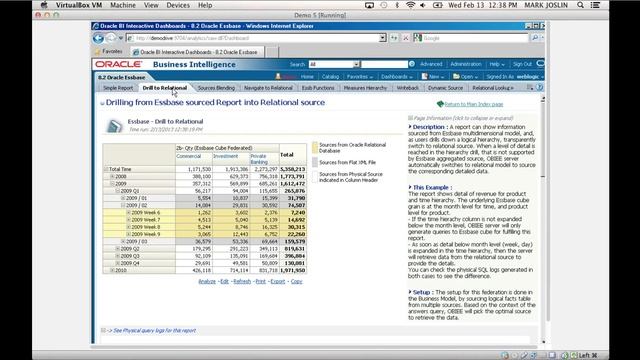This screenshot has width=640, height=360.
Task: Open the Spotlight search icon
Action: tap(580, 5)
